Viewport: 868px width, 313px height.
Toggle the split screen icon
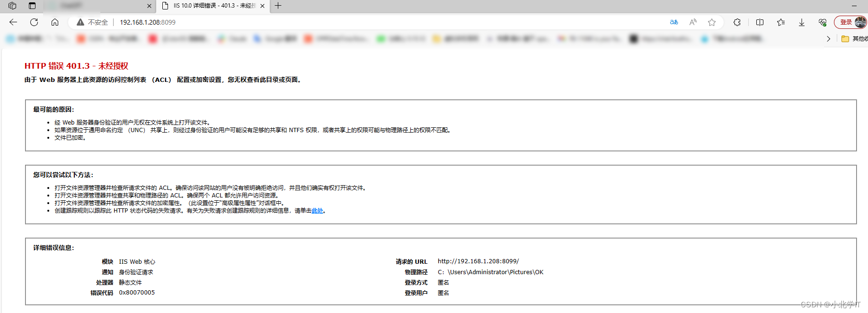pyautogui.click(x=760, y=22)
